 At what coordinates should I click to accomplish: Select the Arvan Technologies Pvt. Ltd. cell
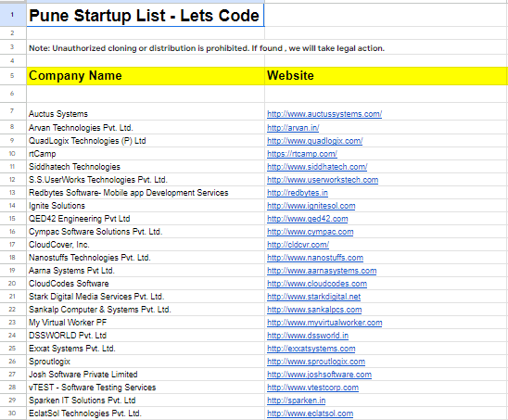pos(146,127)
